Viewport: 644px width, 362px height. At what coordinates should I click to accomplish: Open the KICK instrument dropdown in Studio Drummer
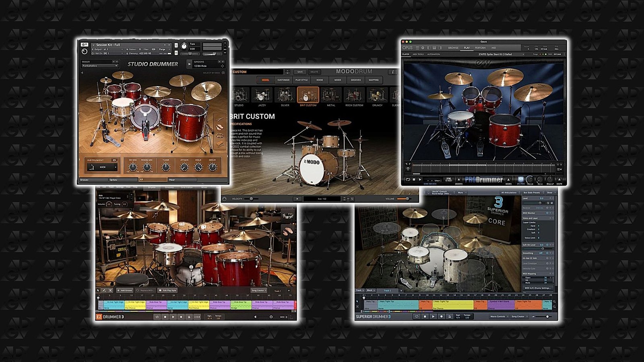pyautogui.click(x=116, y=167)
